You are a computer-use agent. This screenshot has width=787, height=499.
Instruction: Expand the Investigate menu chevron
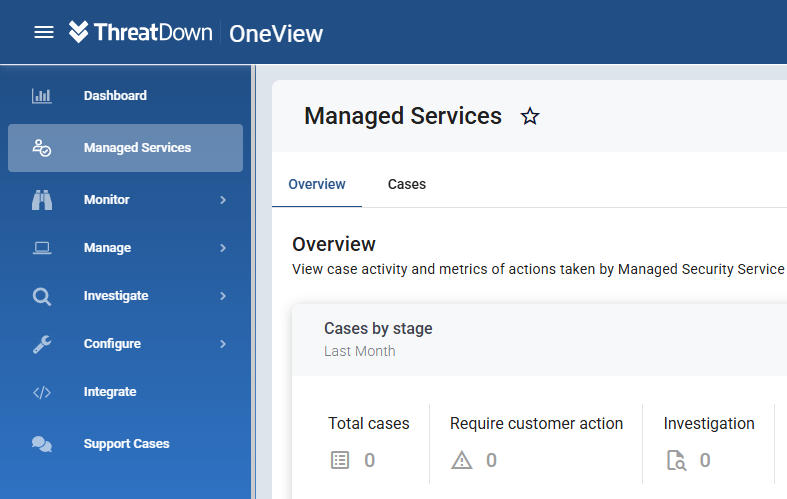tap(223, 296)
